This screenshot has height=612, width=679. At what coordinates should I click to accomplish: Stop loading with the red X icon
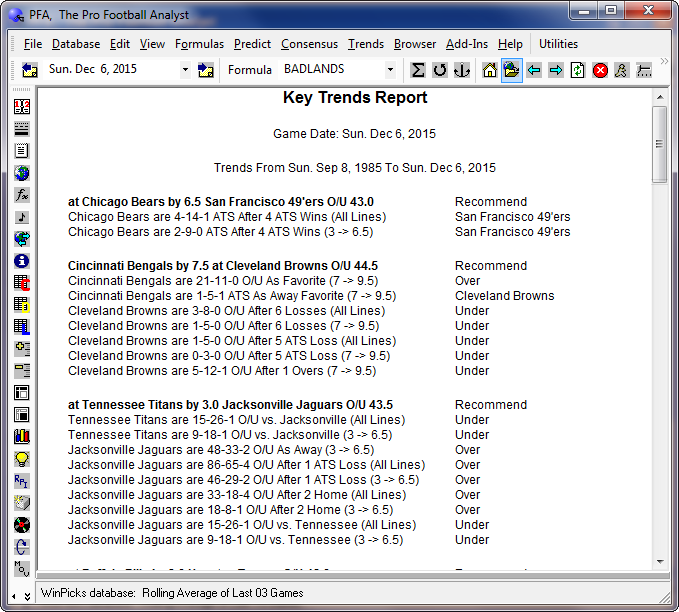(x=600, y=70)
